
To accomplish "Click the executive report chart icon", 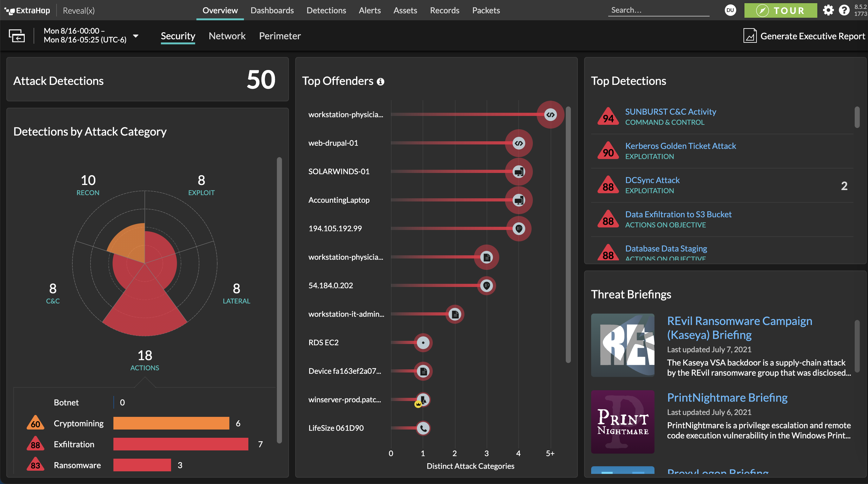I will click(750, 36).
